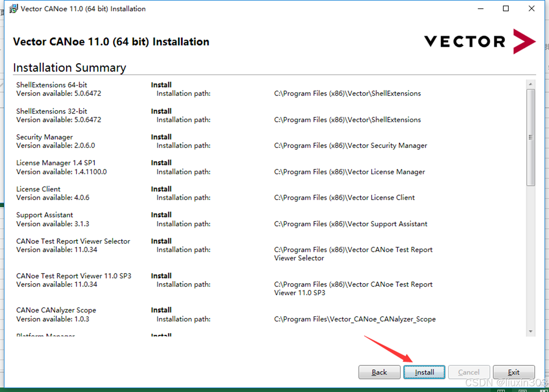Viewport: 549px width, 392px height.
Task: Click Vector Support Assistant installation path
Action: (x=351, y=224)
